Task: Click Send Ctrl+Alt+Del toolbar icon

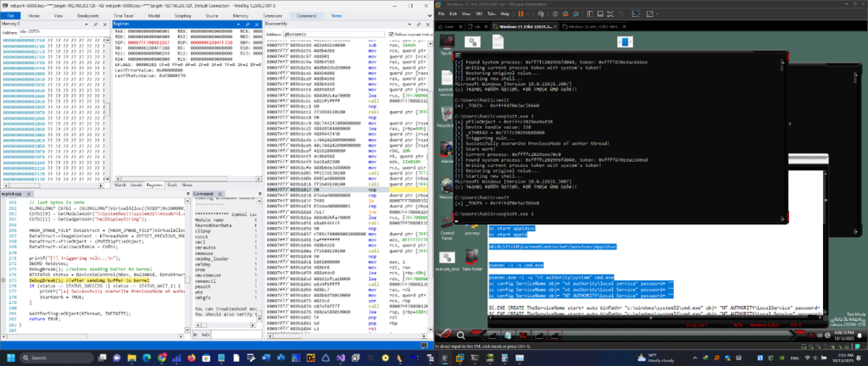Action: pyautogui.click(x=539, y=14)
